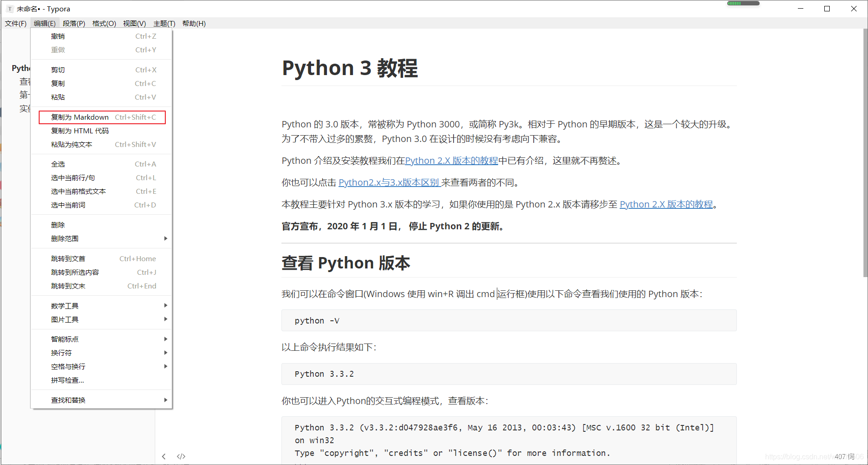
Task: Expand the 删除范围 submenu
Action: (x=102, y=238)
